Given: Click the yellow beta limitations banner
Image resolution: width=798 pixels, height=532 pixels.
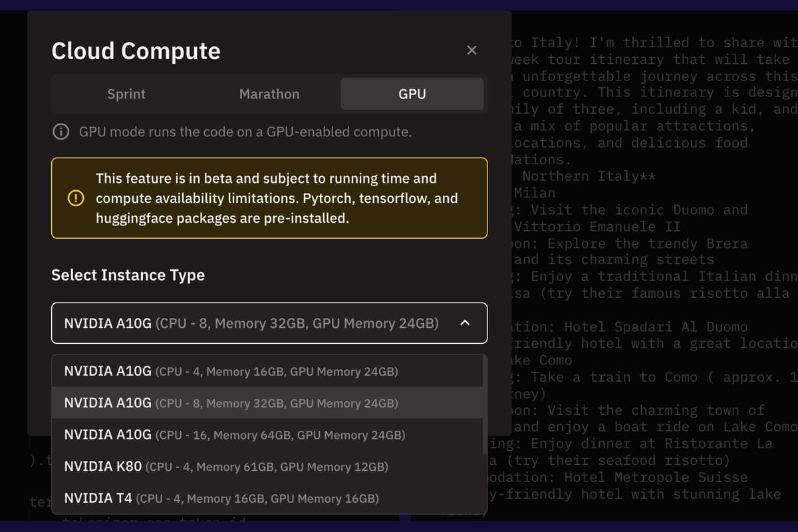Looking at the screenshot, I should point(269,198).
